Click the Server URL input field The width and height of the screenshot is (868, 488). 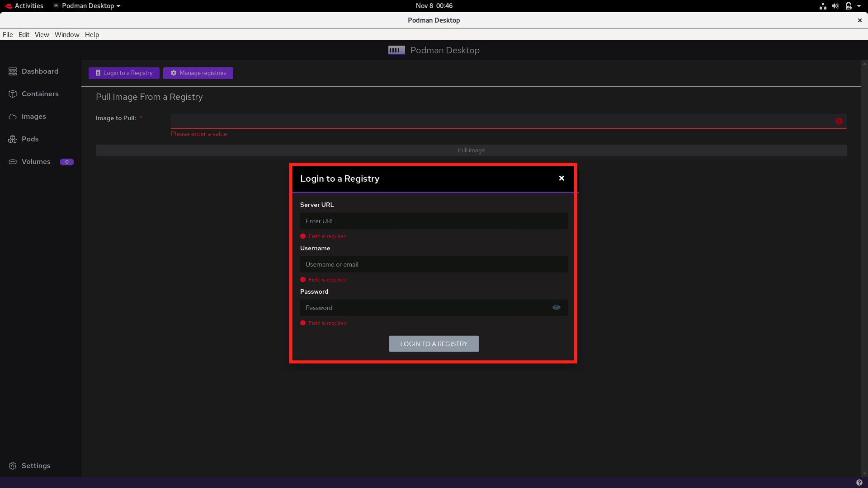coord(433,221)
